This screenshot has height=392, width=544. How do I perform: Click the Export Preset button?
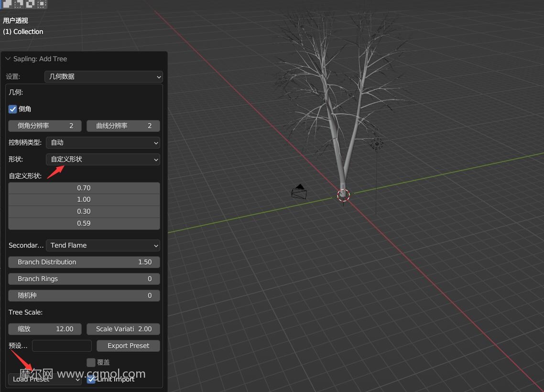[x=128, y=346]
